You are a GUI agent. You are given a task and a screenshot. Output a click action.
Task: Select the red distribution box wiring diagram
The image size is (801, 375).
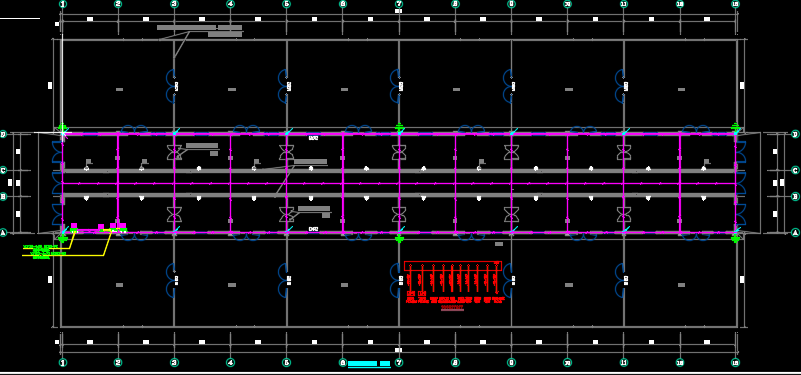(453, 282)
